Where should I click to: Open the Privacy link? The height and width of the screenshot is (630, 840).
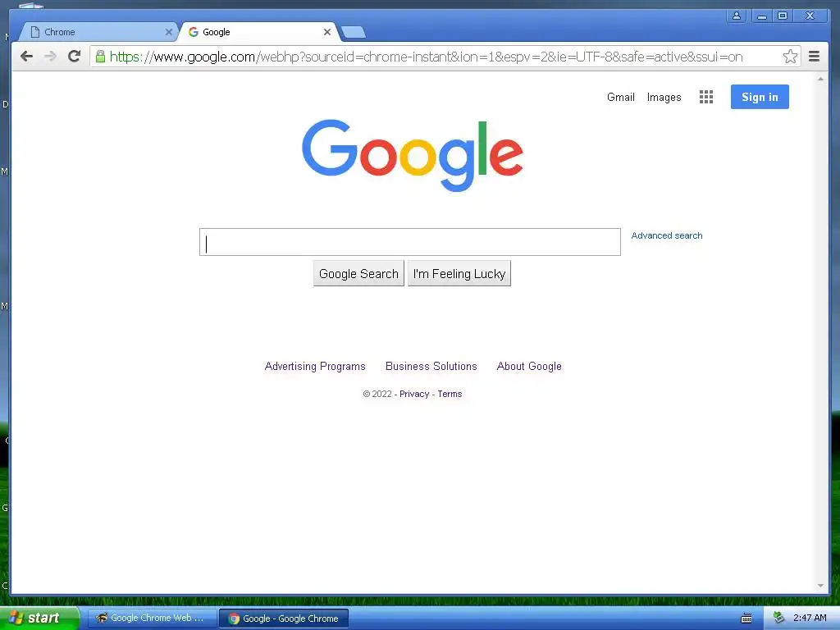(414, 394)
